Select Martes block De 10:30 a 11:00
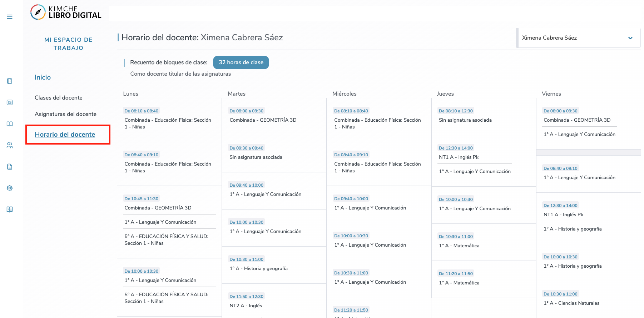The width and height of the screenshot is (644, 318). tap(247, 259)
